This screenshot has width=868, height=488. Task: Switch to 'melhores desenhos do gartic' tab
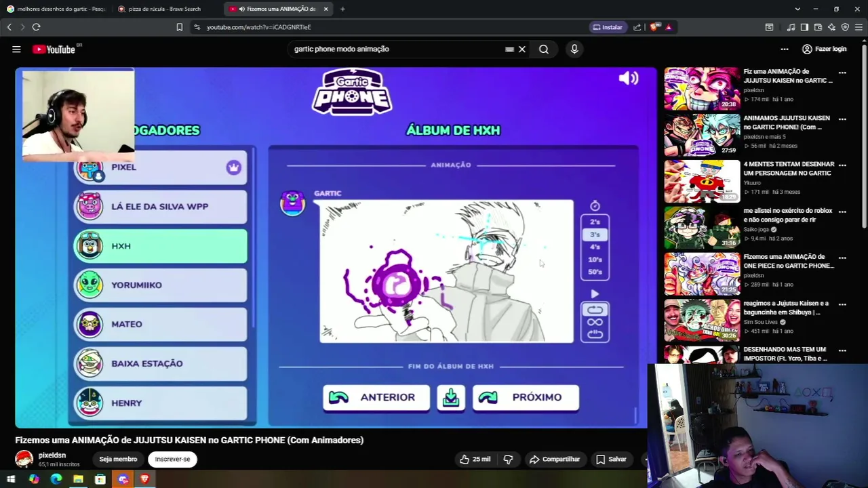[56, 9]
